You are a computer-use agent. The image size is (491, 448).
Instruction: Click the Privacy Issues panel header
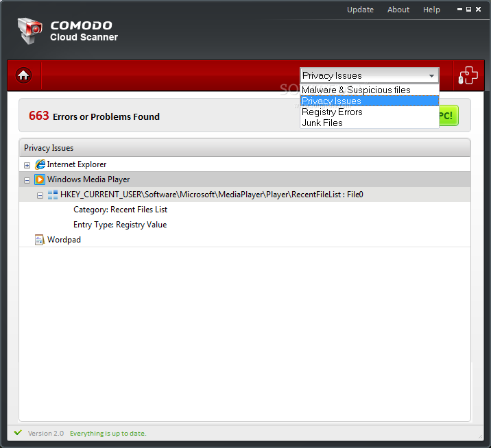tap(245, 148)
